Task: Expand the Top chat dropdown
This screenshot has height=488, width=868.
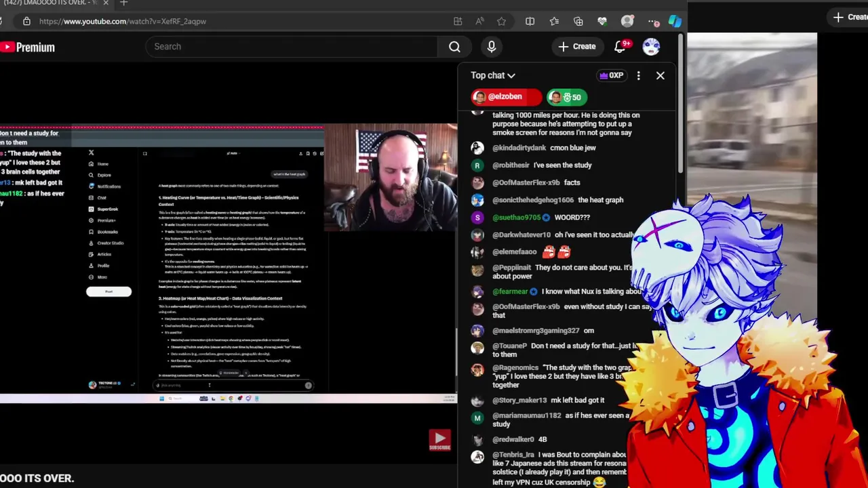Action: 493,75
